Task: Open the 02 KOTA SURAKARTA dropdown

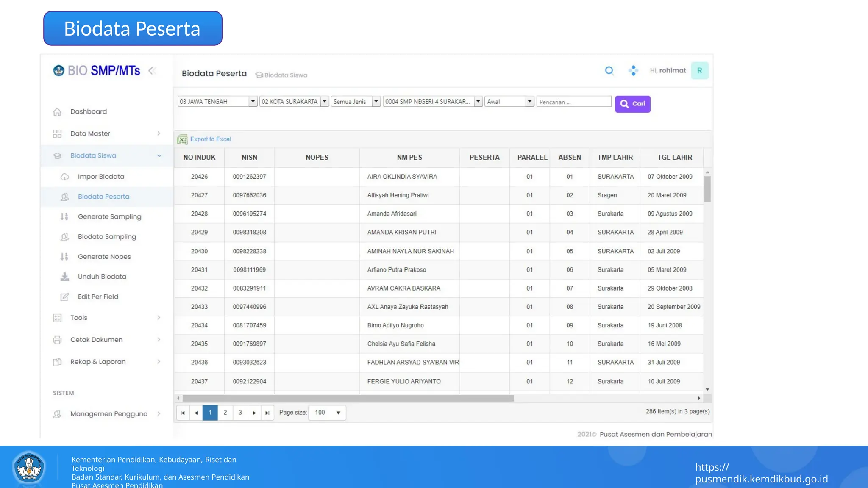Action: [324, 102]
